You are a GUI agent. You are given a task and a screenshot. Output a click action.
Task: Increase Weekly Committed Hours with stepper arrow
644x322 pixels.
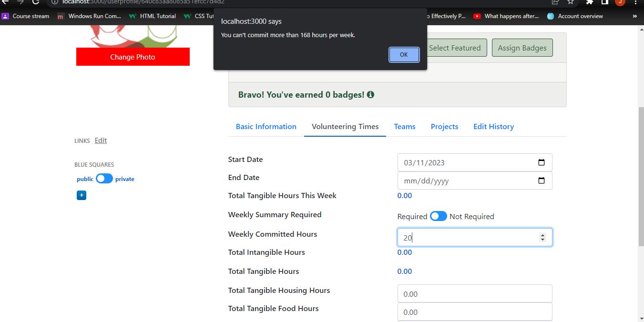[x=542, y=235]
